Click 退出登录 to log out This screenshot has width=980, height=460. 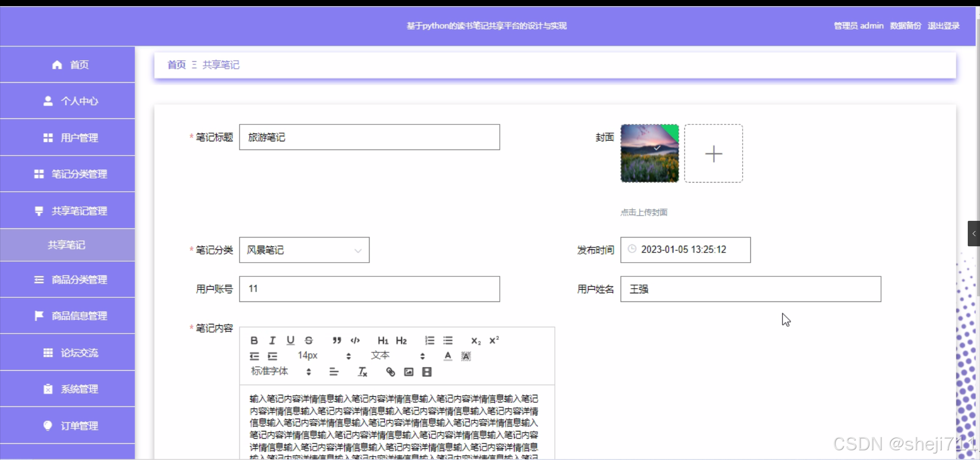tap(943, 25)
